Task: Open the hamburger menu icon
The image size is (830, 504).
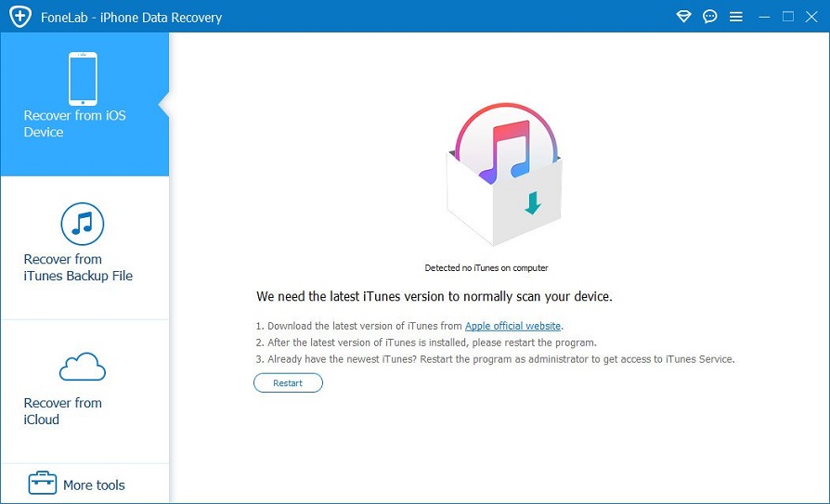Action: [736, 17]
